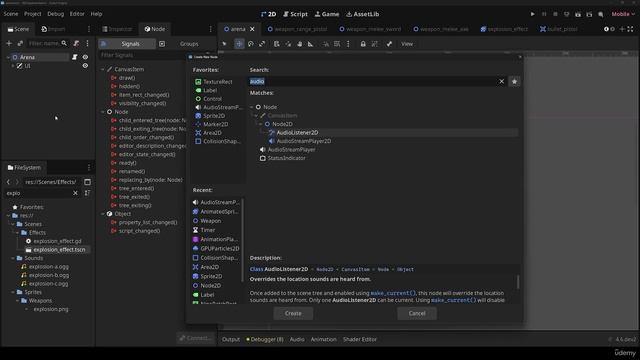
Task: Pick Area2D from Favorites
Action: (x=212, y=133)
